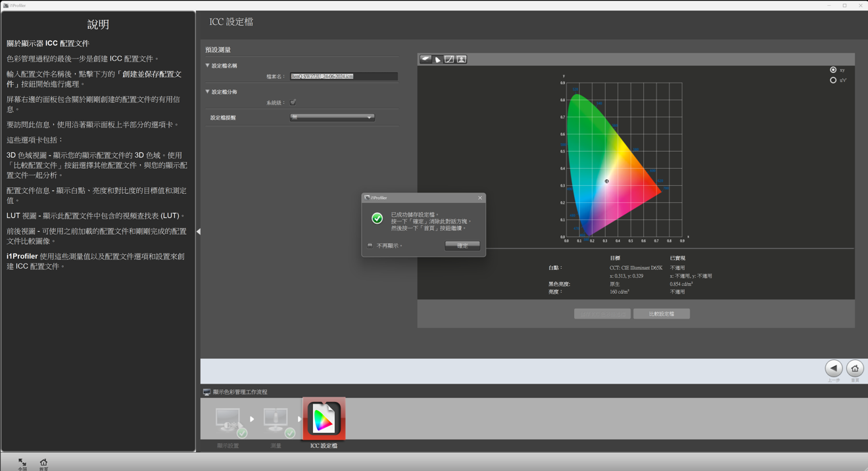Check the 不再顯示 checkbox in dialog
This screenshot has height=471, width=868.
[x=370, y=246]
